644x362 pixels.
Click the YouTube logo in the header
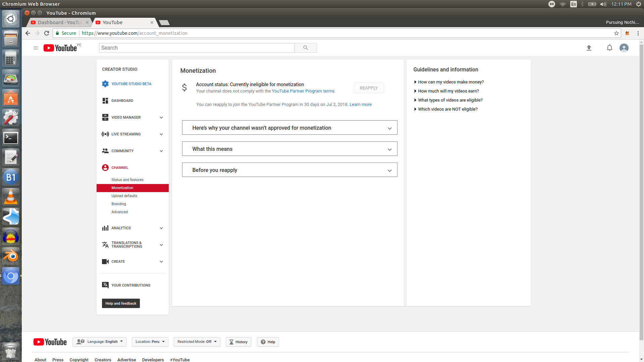click(60, 48)
